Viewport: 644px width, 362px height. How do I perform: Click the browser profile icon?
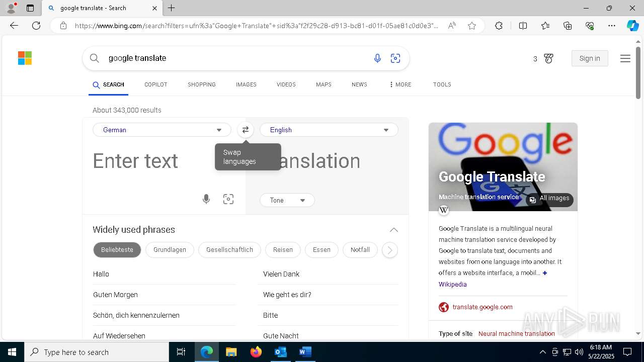pyautogui.click(x=11, y=8)
